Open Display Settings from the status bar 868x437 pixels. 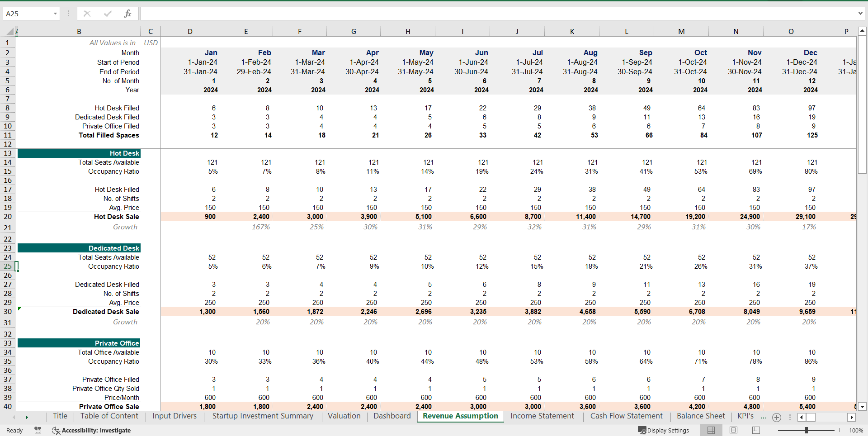663,430
